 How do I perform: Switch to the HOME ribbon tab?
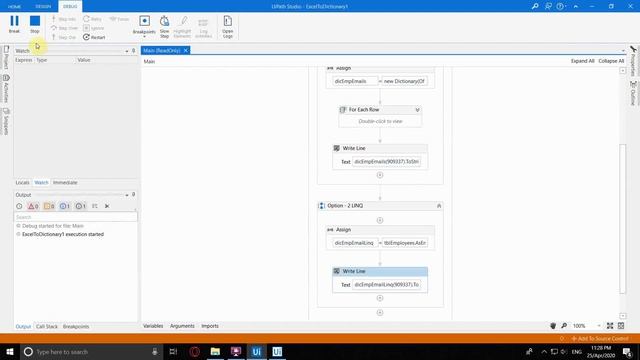click(x=14, y=7)
